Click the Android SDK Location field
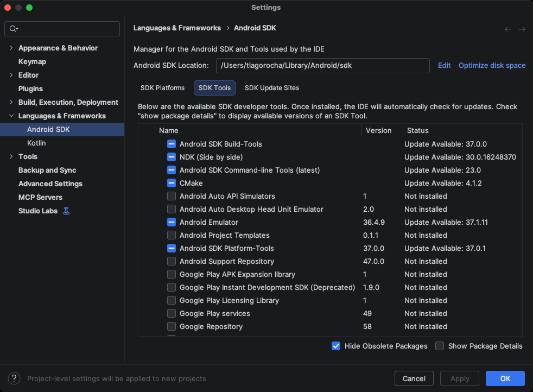The width and height of the screenshot is (533, 392). coord(322,66)
